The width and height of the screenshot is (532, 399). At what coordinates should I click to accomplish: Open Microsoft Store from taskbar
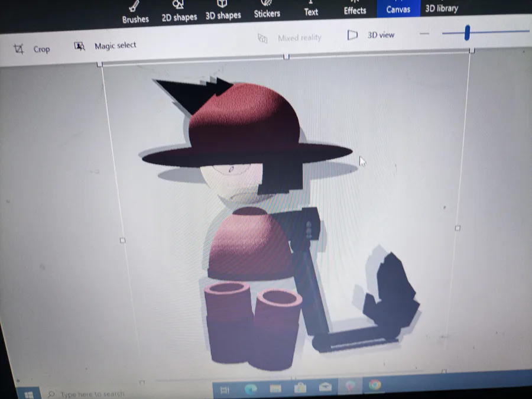300,387
